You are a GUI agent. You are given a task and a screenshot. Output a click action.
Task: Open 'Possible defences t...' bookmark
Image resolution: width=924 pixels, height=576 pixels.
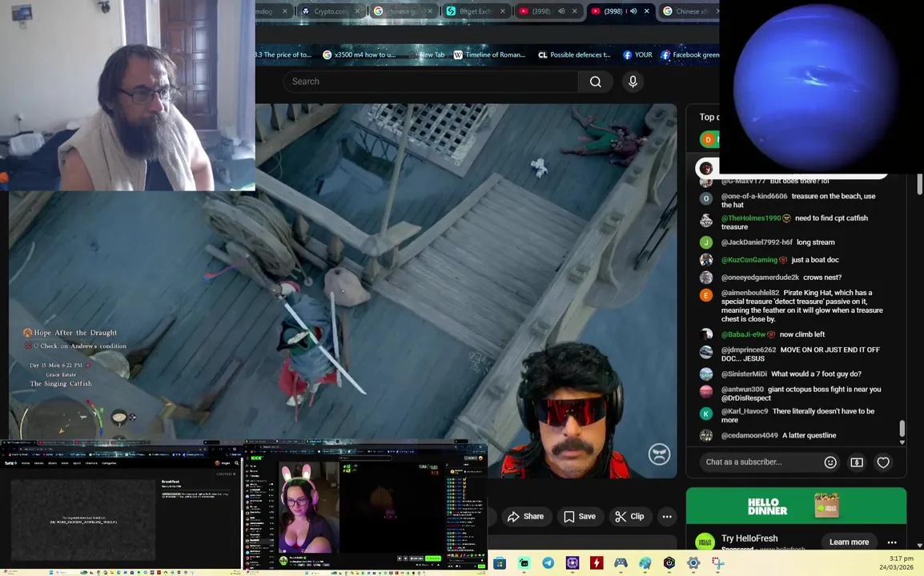[x=575, y=54]
